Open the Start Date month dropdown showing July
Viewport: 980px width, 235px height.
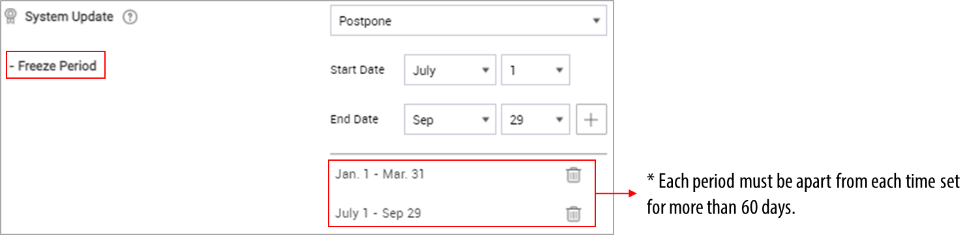coord(451,70)
